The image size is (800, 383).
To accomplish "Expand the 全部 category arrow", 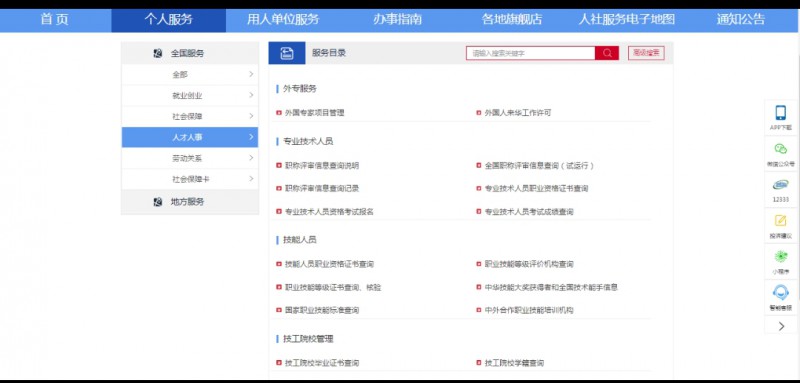I will pyautogui.click(x=251, y=74).
